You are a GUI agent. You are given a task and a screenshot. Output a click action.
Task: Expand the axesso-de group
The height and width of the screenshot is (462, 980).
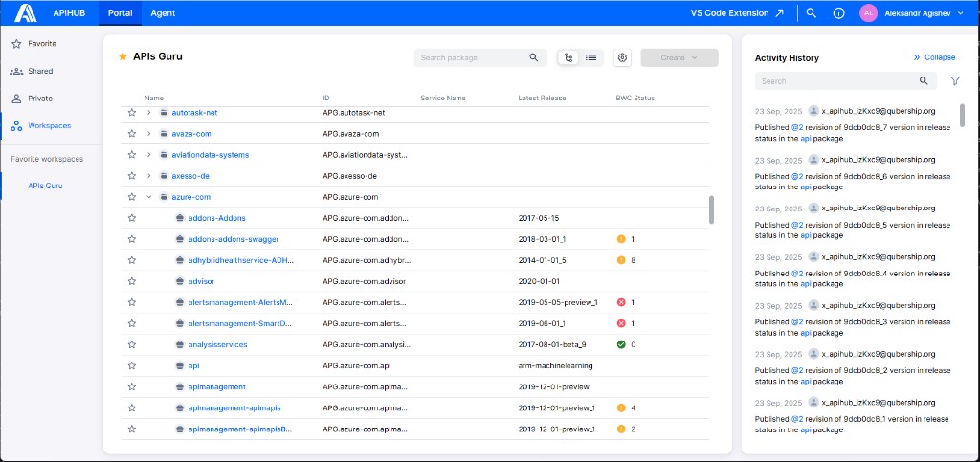148,175
